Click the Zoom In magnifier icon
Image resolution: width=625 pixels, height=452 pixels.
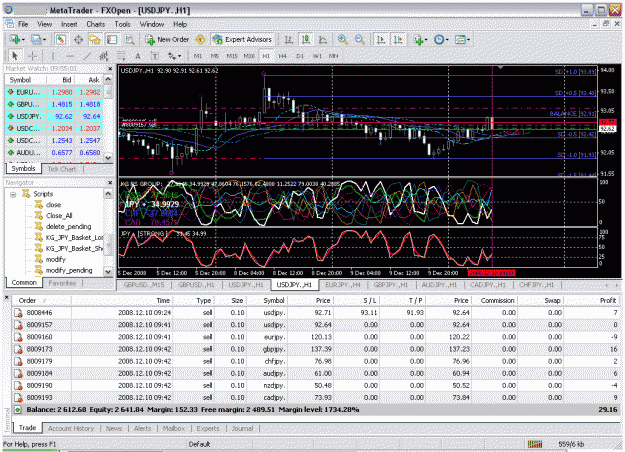point(342,39)
